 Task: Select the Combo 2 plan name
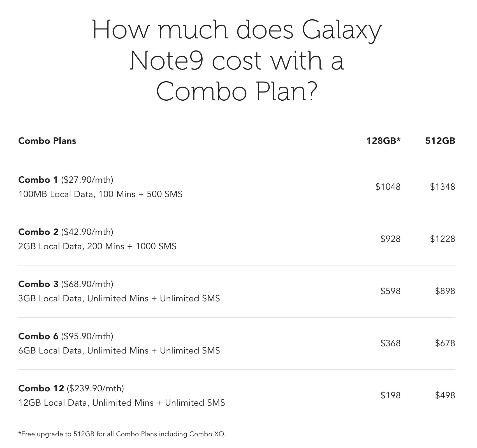38,232
